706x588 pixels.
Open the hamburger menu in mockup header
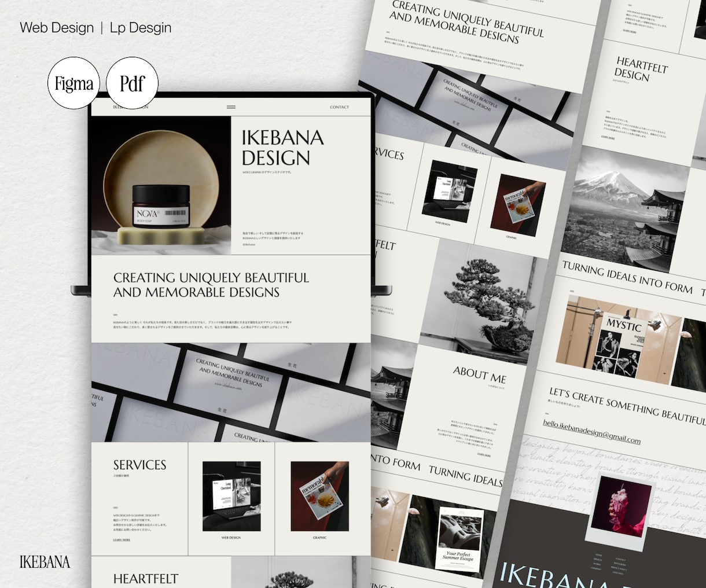(231, 107)
